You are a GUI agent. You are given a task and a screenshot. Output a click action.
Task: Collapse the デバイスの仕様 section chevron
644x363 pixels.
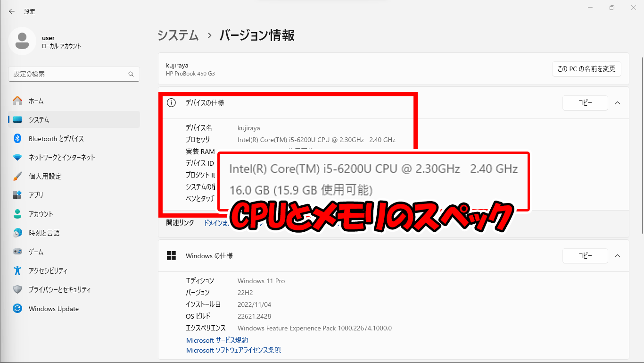pyautogui.click(x=618, y=103)
